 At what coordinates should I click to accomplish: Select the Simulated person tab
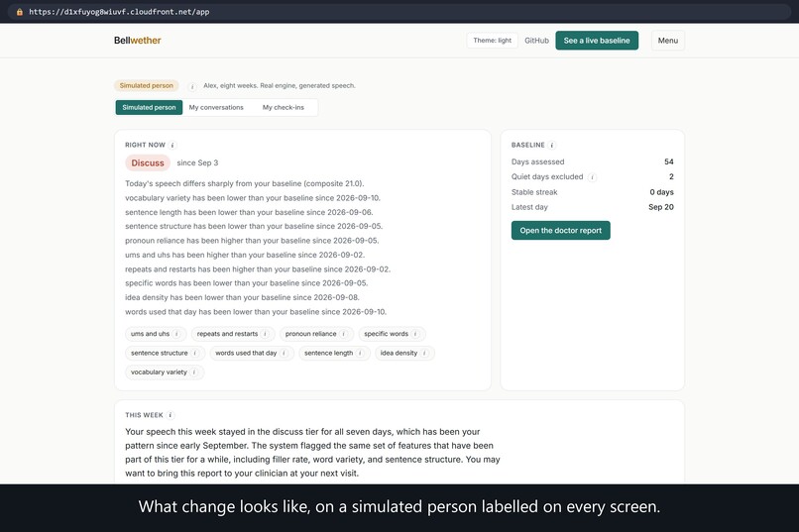149,107
